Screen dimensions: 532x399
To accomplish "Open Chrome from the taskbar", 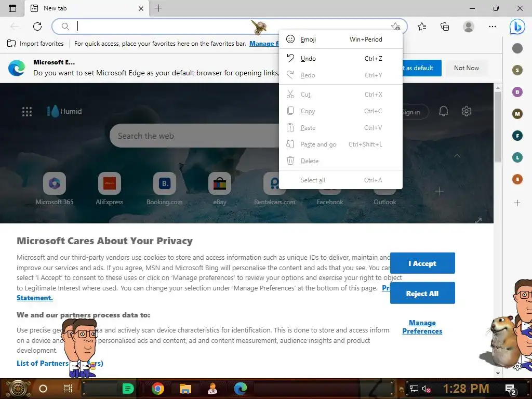I will [158, 389].
